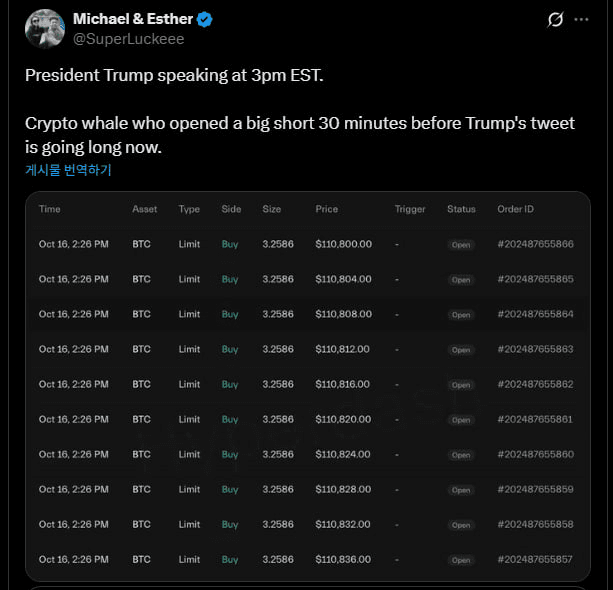Open order #202487655866
This screenshot has width=613, height=590.
[535, 244]
